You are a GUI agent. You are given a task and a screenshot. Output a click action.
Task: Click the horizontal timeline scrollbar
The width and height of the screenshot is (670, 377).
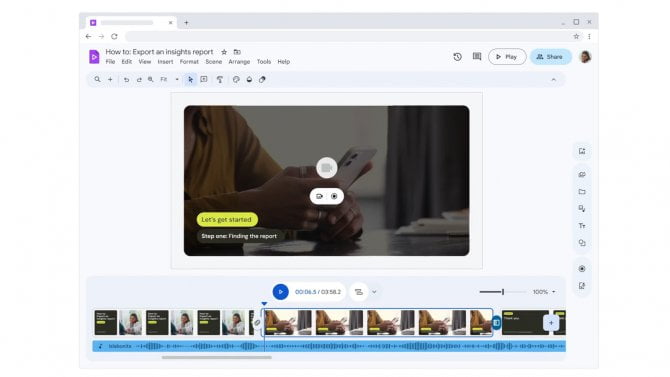pyautogui.click(x=217, y=358)
